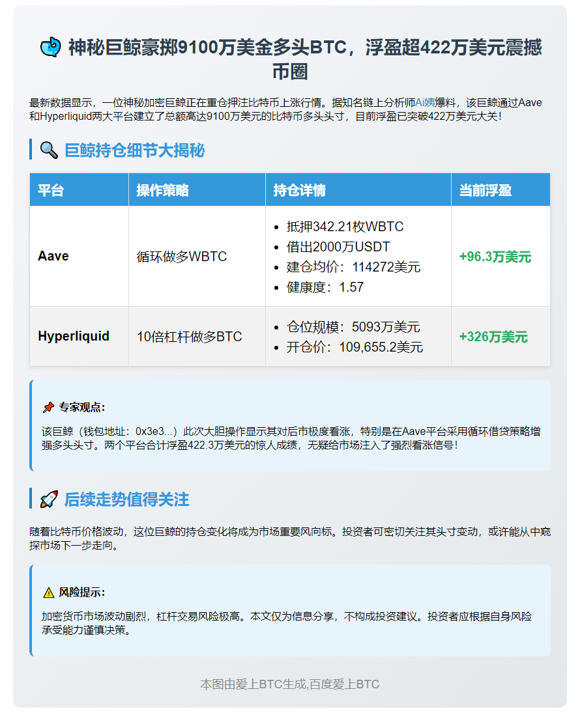
Task: Select the Hyperliquid platform cell
Action: (x=79, y=336)
